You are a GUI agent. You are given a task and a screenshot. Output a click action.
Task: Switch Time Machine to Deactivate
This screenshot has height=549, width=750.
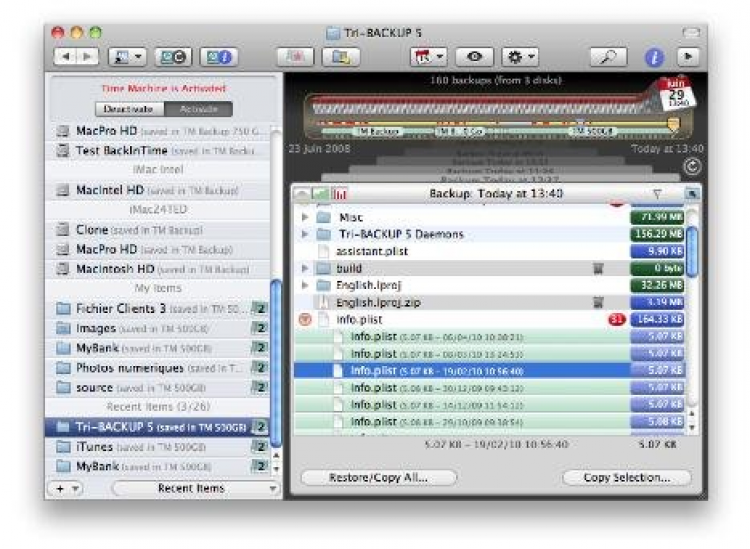click(x=129, y=109)
